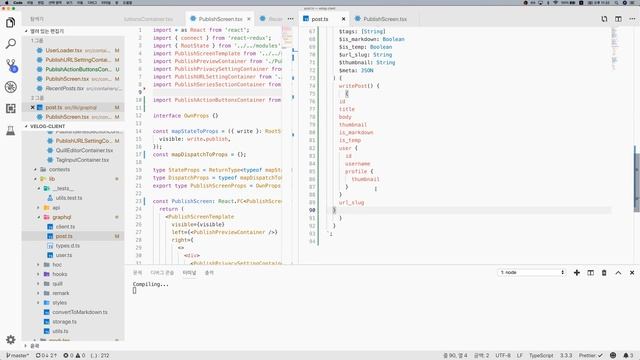Open more actions for right editor group
Image resolution: width=640 pixels, height=360 pixels.
click(x=632, y=19)
